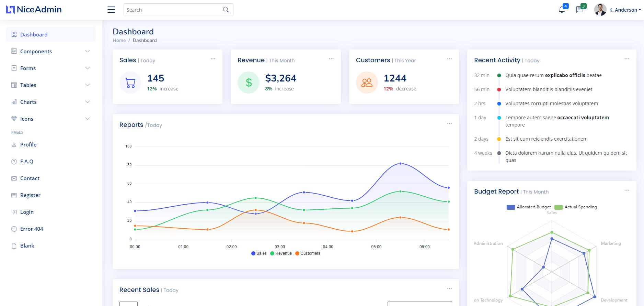Click the 1244 customers value
The image size is (644, 306).
pos(395,78)
